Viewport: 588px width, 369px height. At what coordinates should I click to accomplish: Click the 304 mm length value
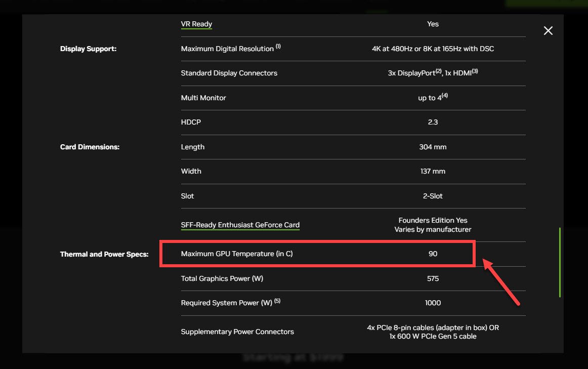[433, 147]
